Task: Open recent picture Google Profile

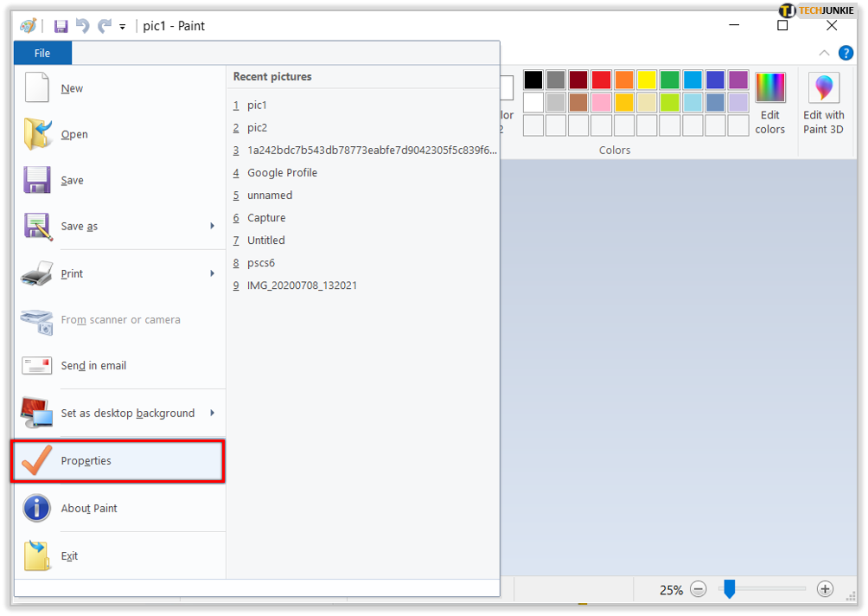Action: 364,173
